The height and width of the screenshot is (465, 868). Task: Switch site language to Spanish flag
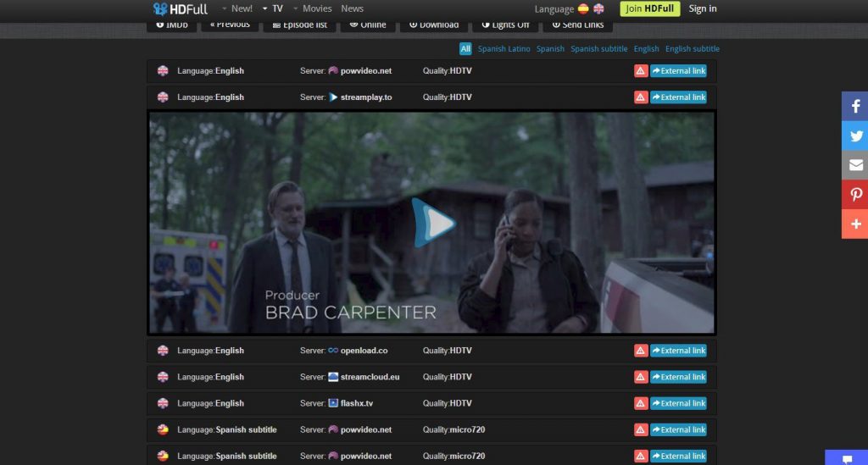(x=583, y=8)
